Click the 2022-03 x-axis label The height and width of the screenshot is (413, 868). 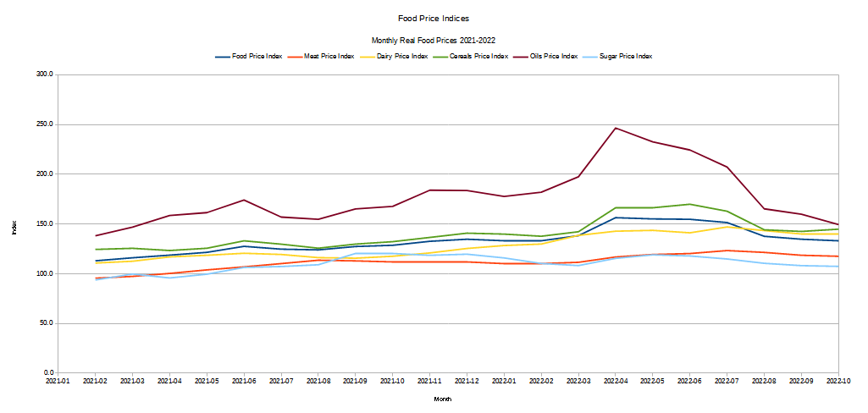pyautogui.click(x=578, y=382)
